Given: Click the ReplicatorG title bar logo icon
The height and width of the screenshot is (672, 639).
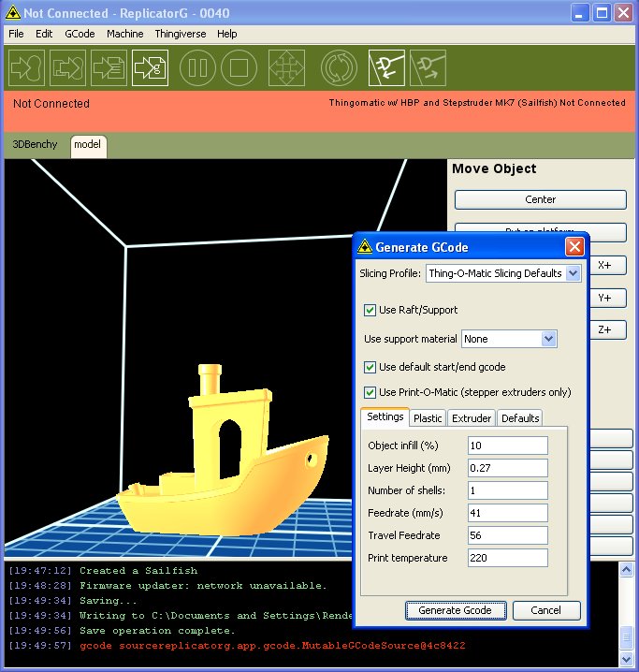Looking at the screenshot, I should pos(13,13).
